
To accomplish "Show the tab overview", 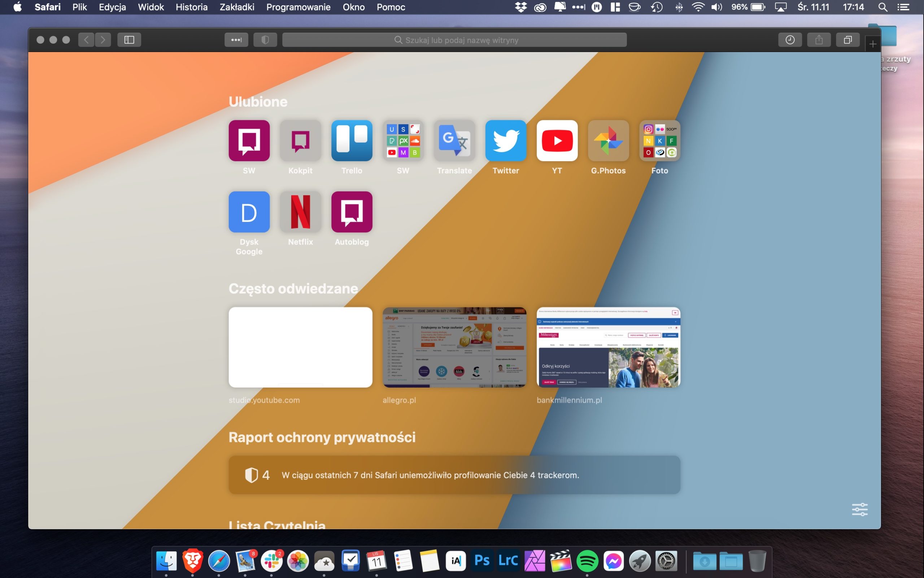I will coord(847,40).
